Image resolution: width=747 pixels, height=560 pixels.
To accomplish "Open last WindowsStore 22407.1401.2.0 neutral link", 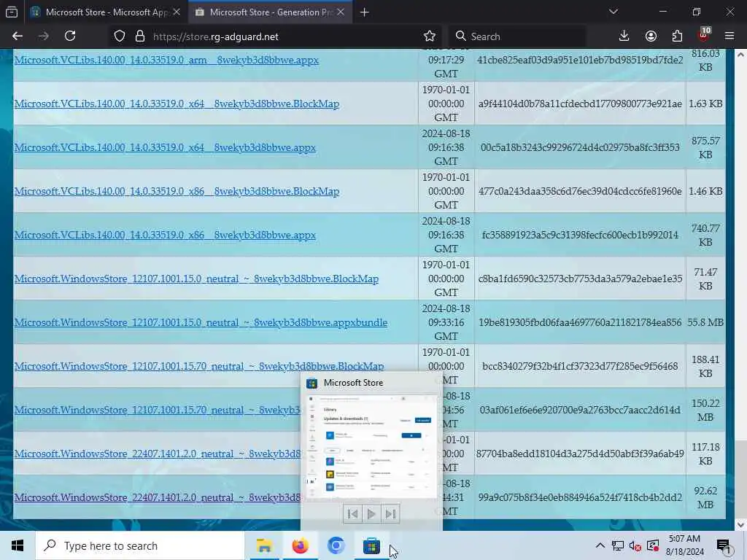I will (x=158, y=497).
